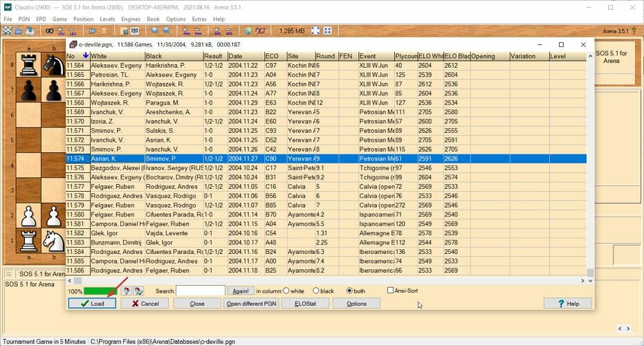Click the plus PGN toolbar icon
Image resolution: width=644 pixels, height=346 pixels.
(x=186, y=31)
